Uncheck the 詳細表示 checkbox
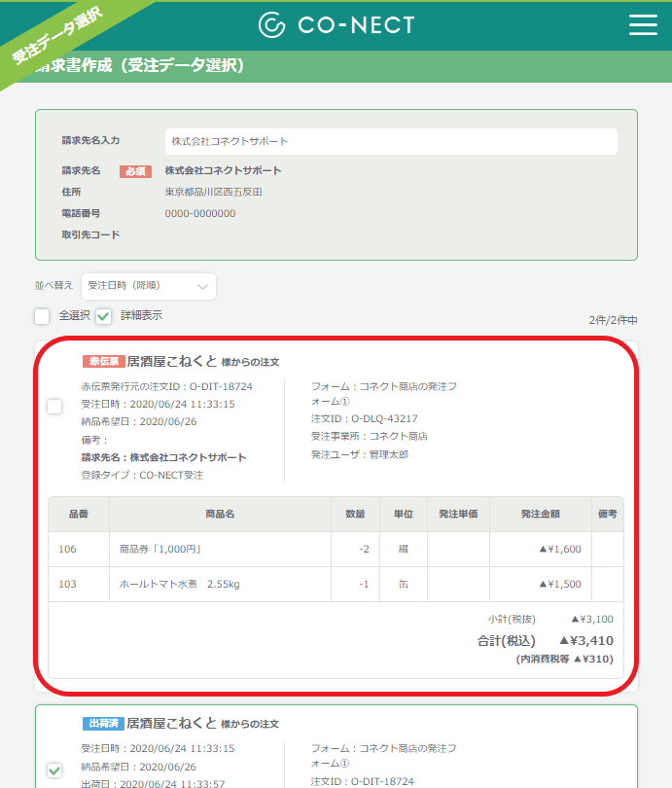This screenshot has height=788, width=672. pos(103,316)
